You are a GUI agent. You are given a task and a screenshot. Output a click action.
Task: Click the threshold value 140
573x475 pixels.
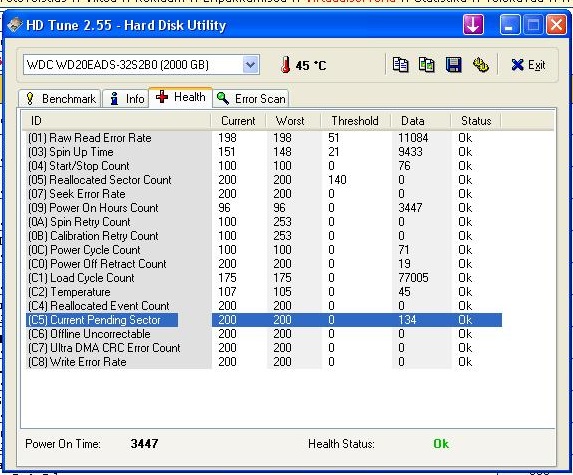tap(337, 180)
